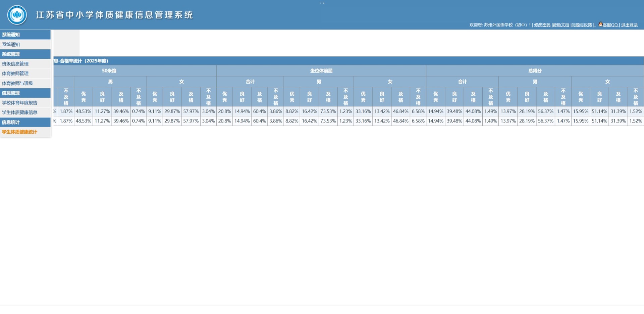Collapse the 系统管理 section header
Screen dimensions: 644x314
(x=25, y=54)
